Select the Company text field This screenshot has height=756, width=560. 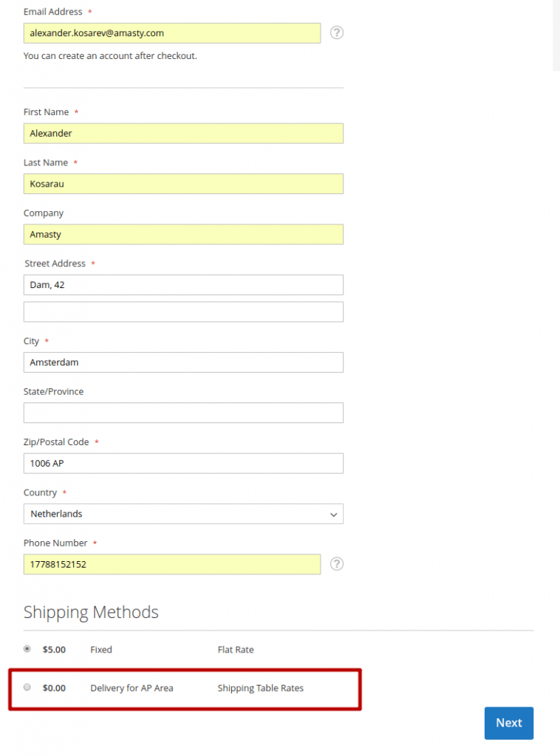tap(183, 235)
